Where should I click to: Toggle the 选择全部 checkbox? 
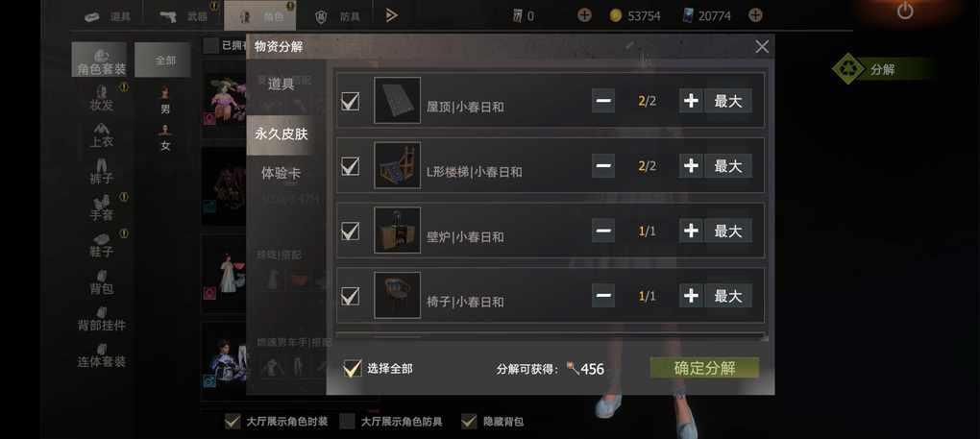pyautogui.click(x=354, y=368)
